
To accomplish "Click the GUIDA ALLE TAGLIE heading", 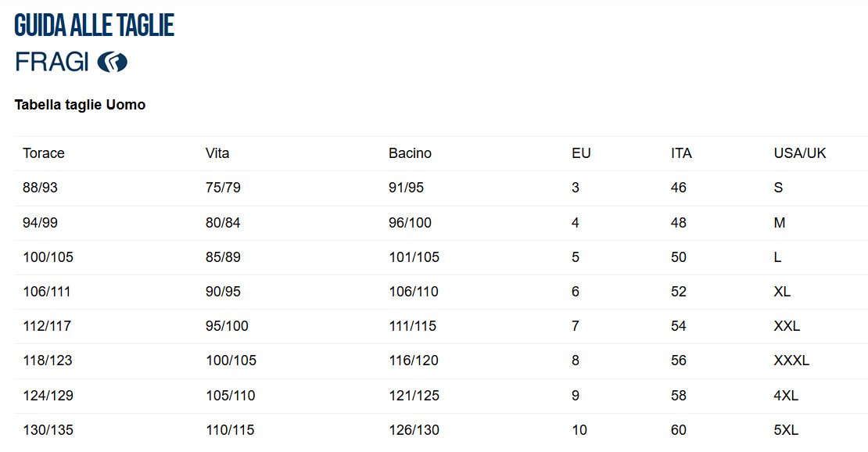I will (x=94, y=26).
